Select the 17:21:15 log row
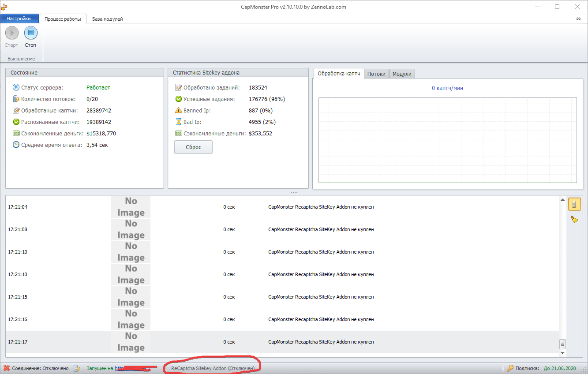 (x=282, y=297)
